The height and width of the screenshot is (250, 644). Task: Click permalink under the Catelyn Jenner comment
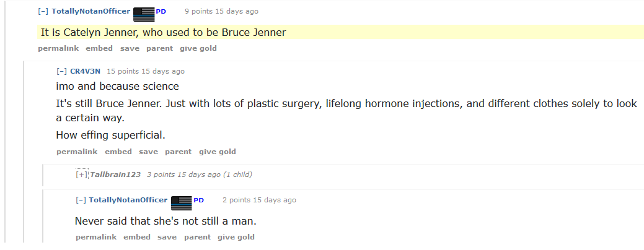[x=58, y=48]
